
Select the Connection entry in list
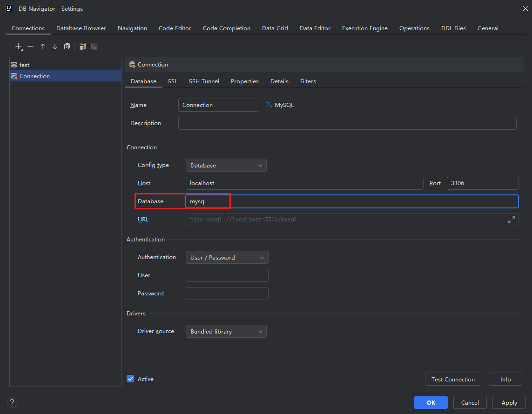coord(65,76)
